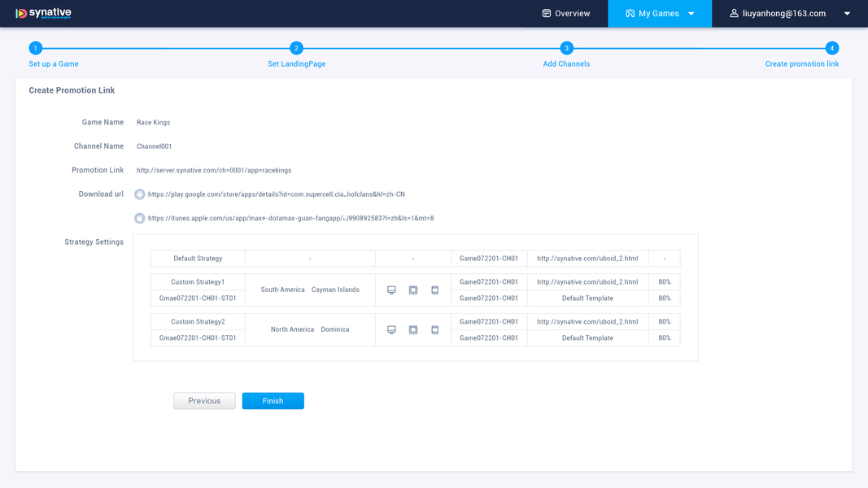Click the user profile icon

pos(734,13)
